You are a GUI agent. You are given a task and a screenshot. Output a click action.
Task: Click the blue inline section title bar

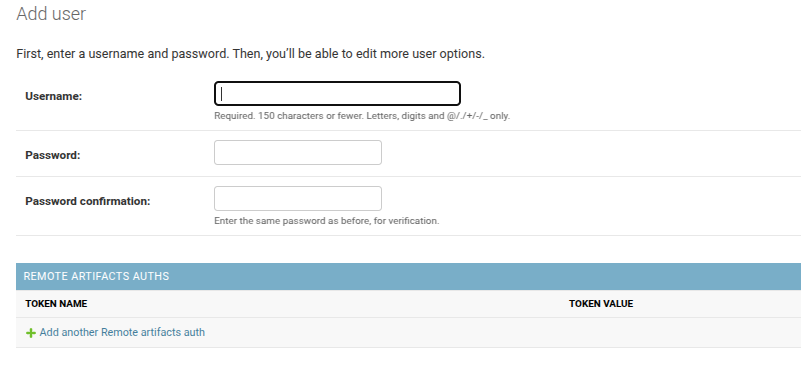click(408, 276)
